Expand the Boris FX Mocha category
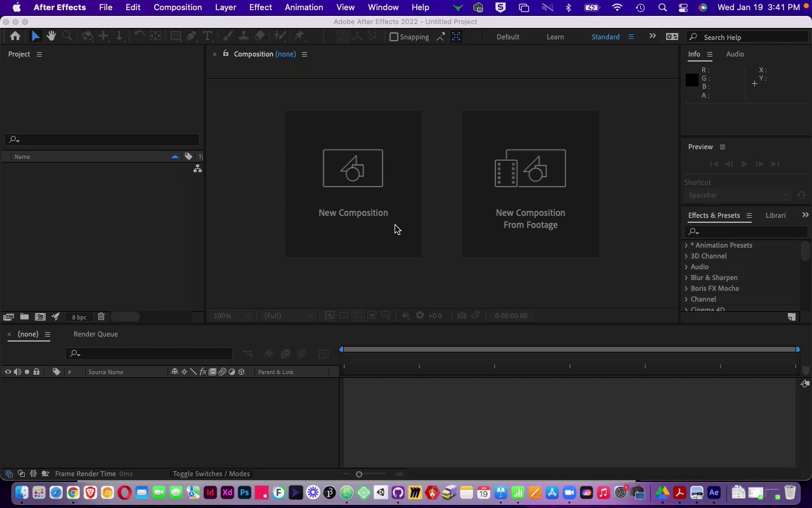This screenshot has width=812, height=508. click(x=686, y=288)
